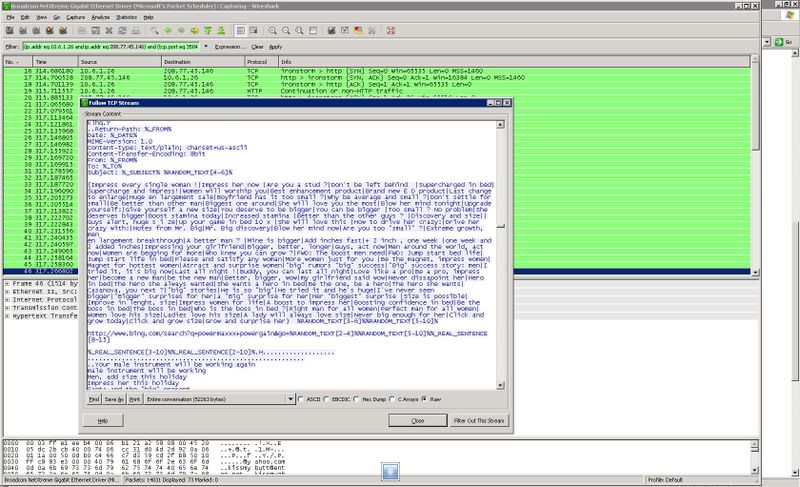Go forward in packet history arrow
800x487 pixels.
(x=181, y=31)
